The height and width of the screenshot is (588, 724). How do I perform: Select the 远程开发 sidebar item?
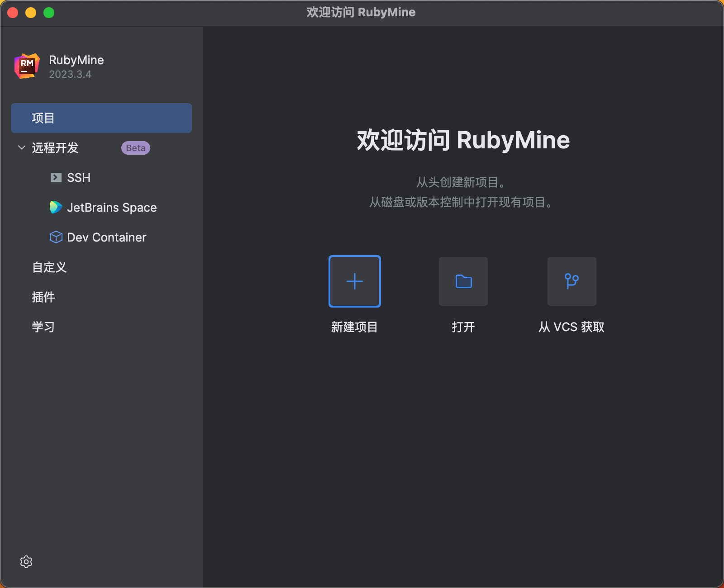tap(55, 148)
